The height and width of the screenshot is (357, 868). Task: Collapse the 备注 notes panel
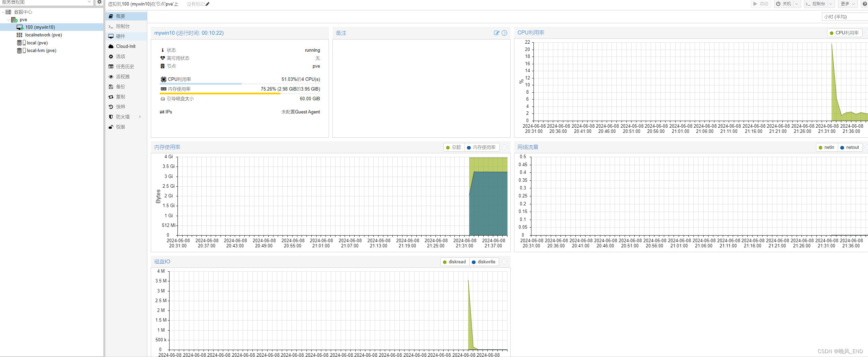(x=504, y=33)
